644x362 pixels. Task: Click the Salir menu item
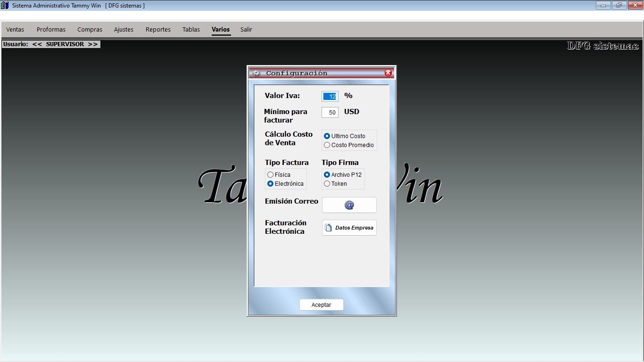246,29
